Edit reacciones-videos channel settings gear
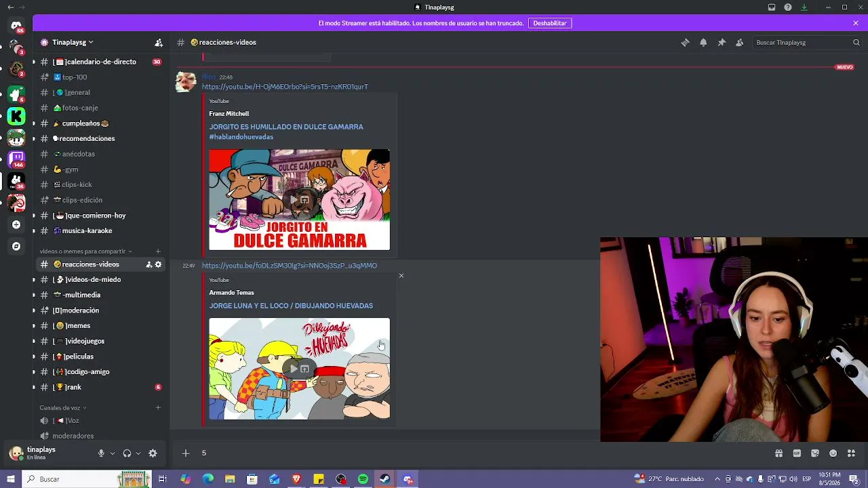 coord(158,264)
